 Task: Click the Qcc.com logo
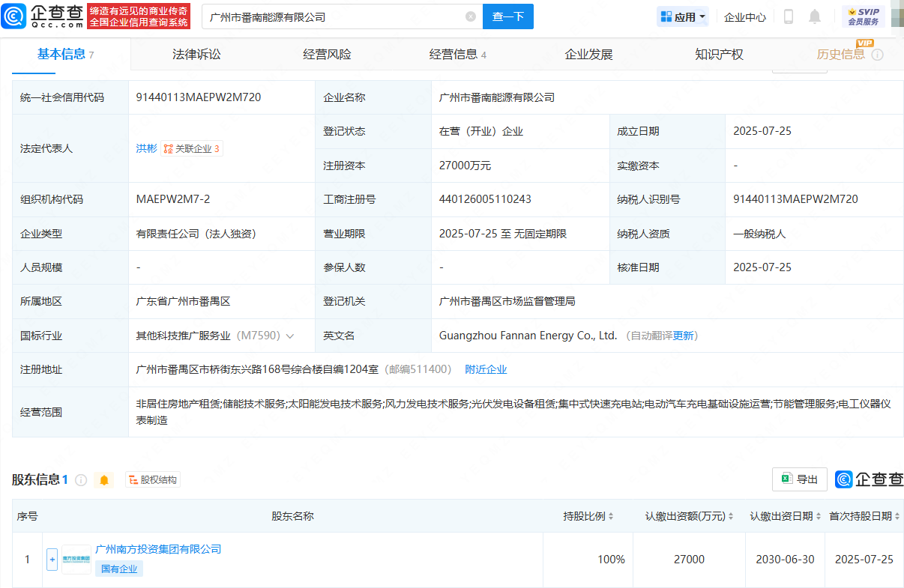42,16
